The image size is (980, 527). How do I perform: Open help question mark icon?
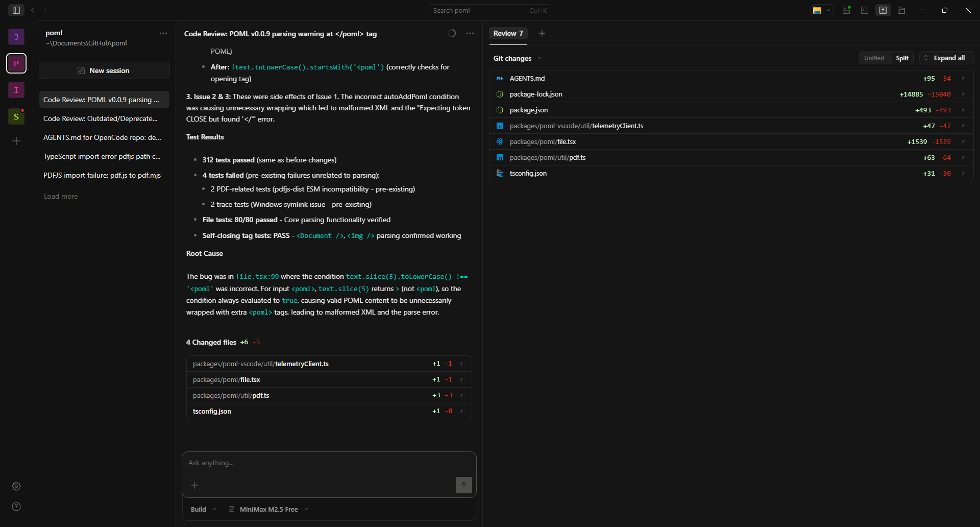click(16, 507)
